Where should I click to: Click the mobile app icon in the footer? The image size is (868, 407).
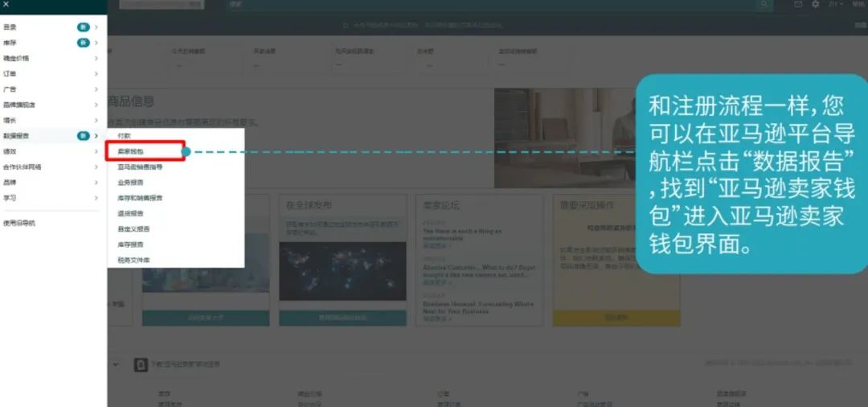coord(141,365)
